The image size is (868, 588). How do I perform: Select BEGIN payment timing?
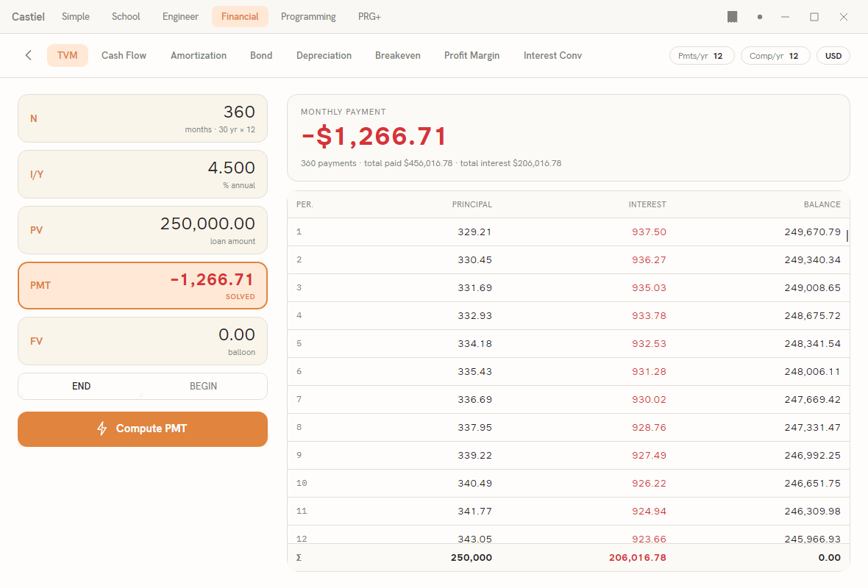point(204,386)
